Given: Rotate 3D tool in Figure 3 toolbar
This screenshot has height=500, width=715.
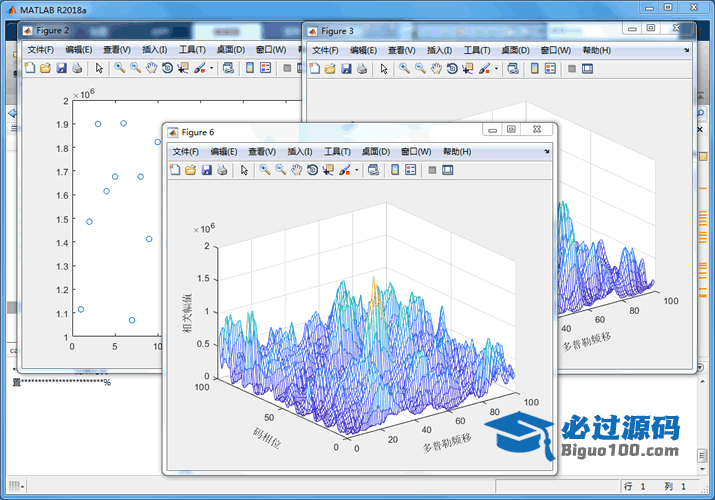Looking at the screenshot, I should point(452,69).
